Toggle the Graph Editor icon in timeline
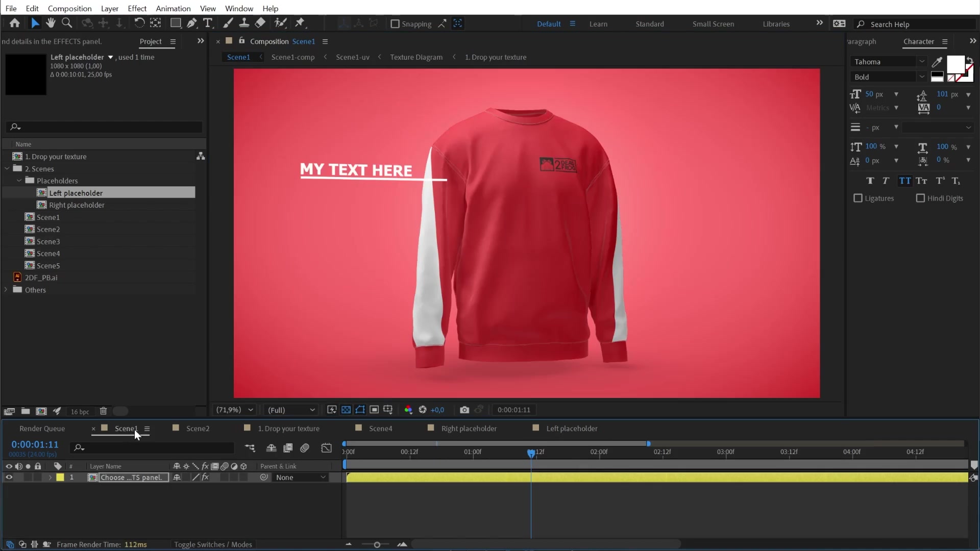Screen dimensions: 980x551 327,448
